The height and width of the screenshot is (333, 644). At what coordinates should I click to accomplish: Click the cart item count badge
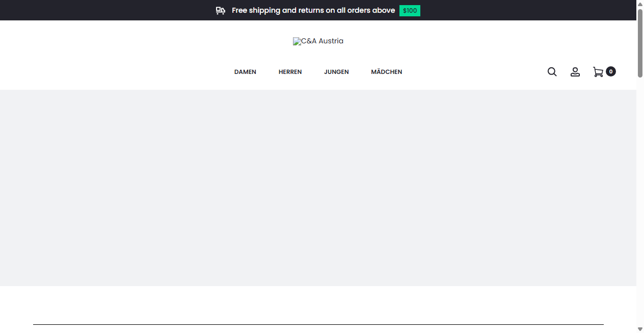[610, 71]
